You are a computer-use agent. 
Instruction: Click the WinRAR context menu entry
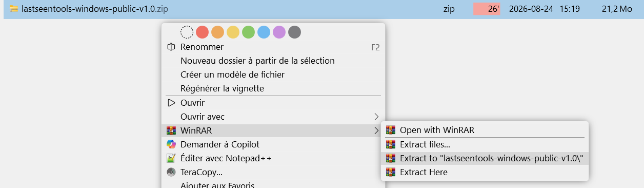pos(273,130)
